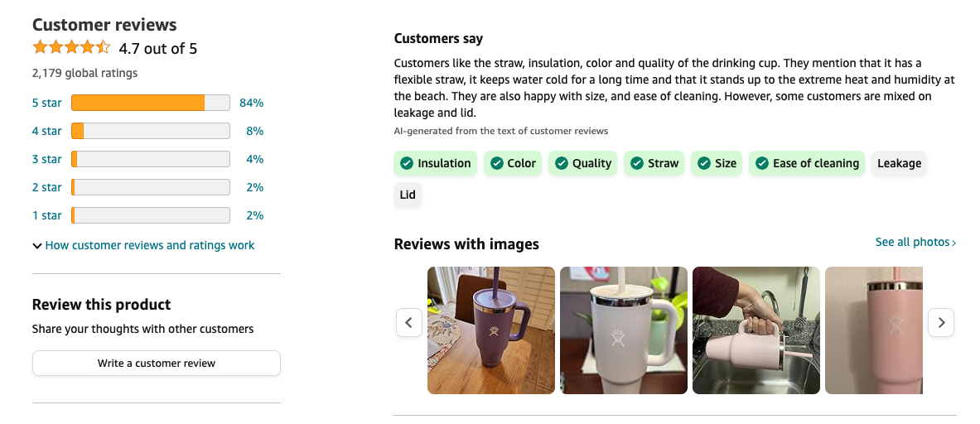Click the 4 star rating bar
Image resolution: width=980 pixels, height=424 pixels.
point(150,131)
